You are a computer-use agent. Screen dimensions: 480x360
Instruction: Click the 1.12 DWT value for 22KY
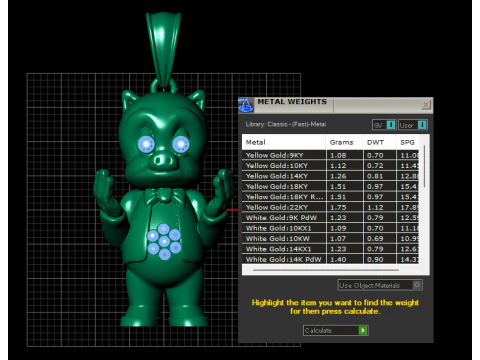pos(380,207)
